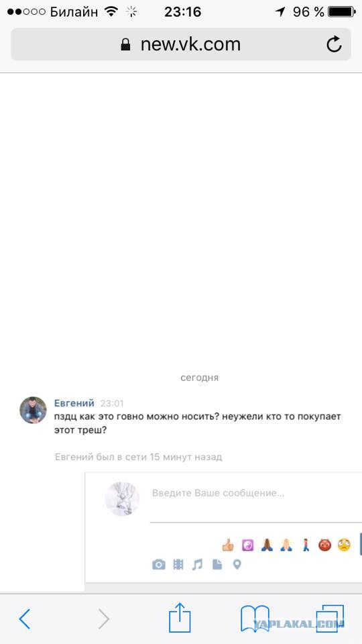The image size is (362, 644).
Task: Insert the thumbs up emoji
Action: point(228,545)
